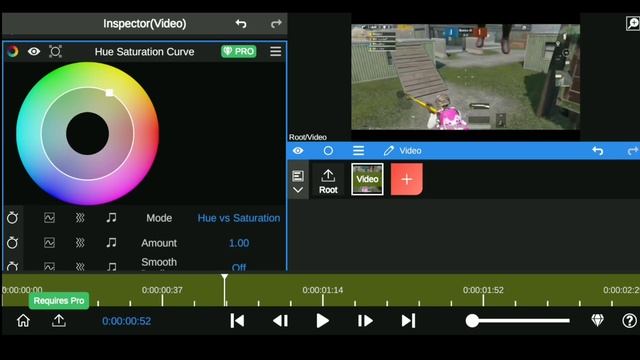Click audio note icon on Smooth row

111,267
